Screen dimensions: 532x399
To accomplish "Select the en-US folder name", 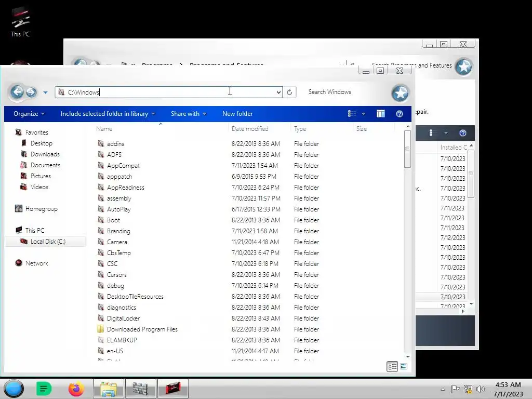I will coord(115,351).
